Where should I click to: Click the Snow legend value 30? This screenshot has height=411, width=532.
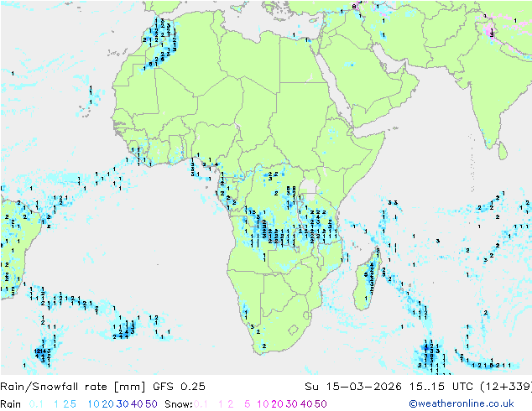click(x=292, y=404)
